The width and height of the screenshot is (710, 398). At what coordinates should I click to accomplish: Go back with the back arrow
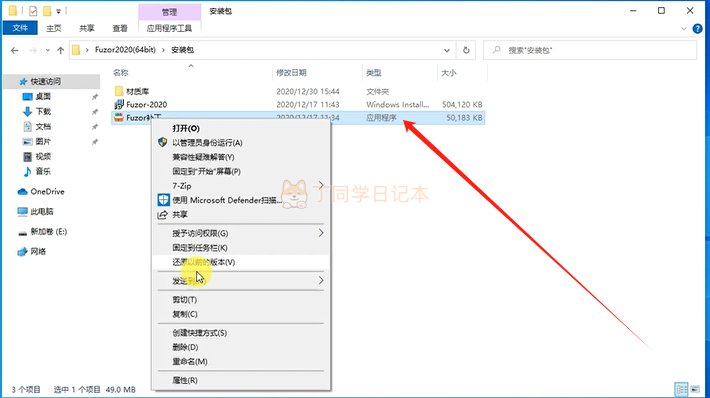[x=14, y=50]
